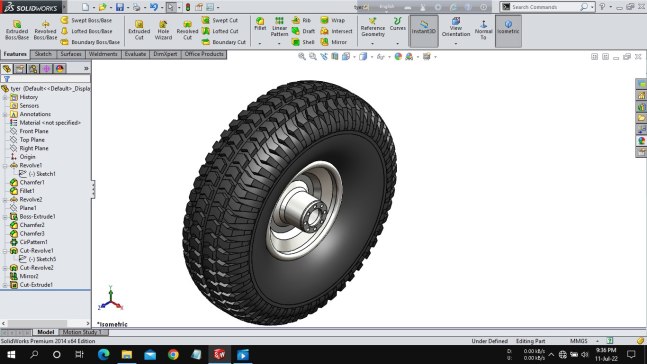
Task: Click the Undo toolbar button
Action: (153, 7)
